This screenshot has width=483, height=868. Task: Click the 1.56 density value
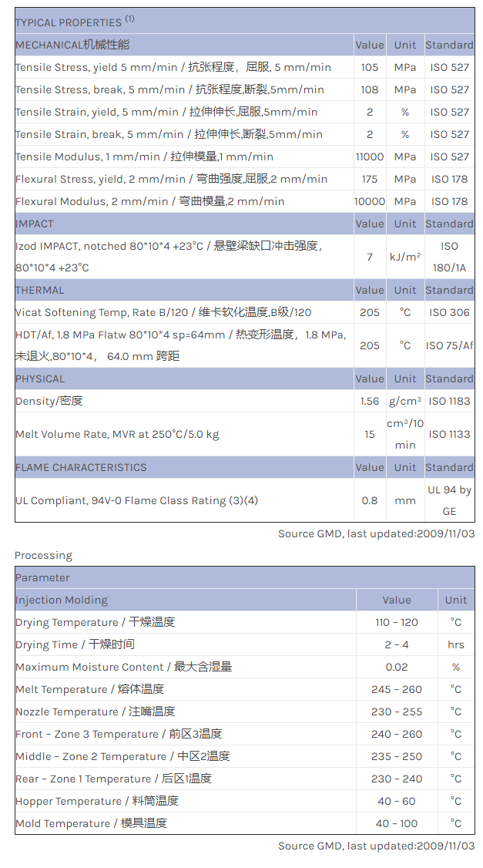[370, 401]
